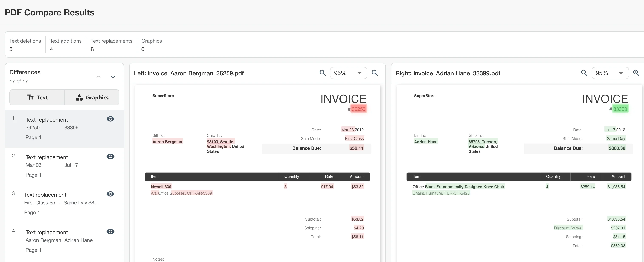Select difference 3 text replacement First Class
The height and width of the screenshot is (262, 644).
pyautogui.click(x=64, y=204)
